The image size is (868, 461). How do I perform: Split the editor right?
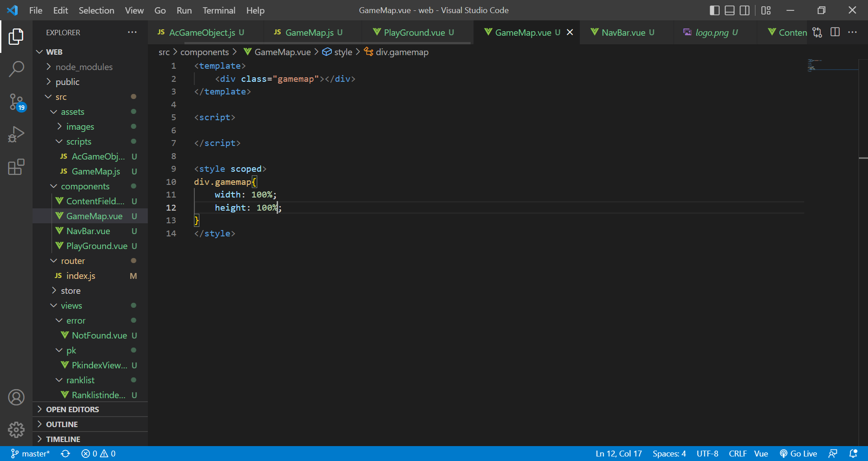click(x=835, y=32)
